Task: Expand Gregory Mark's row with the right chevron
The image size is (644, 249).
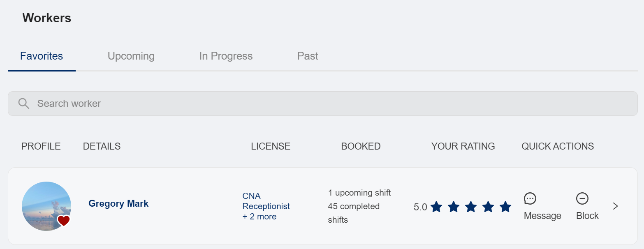Action: pos(615,206)
